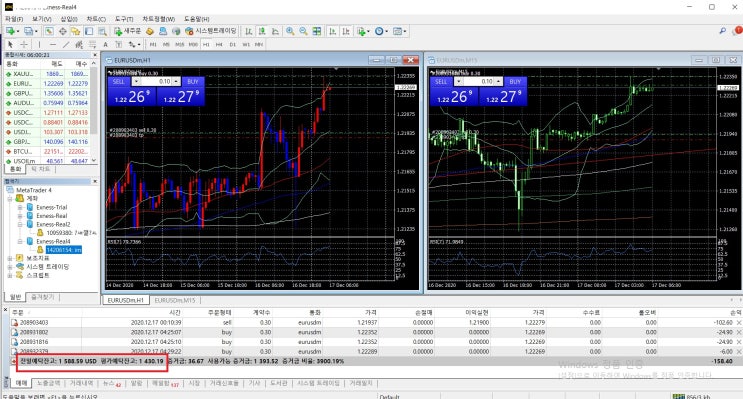Select the BTCU row in Market Watch
Image resolution: width=743 pixels, height=399 pixels.
pyautogui.click(x=48, y=152)
